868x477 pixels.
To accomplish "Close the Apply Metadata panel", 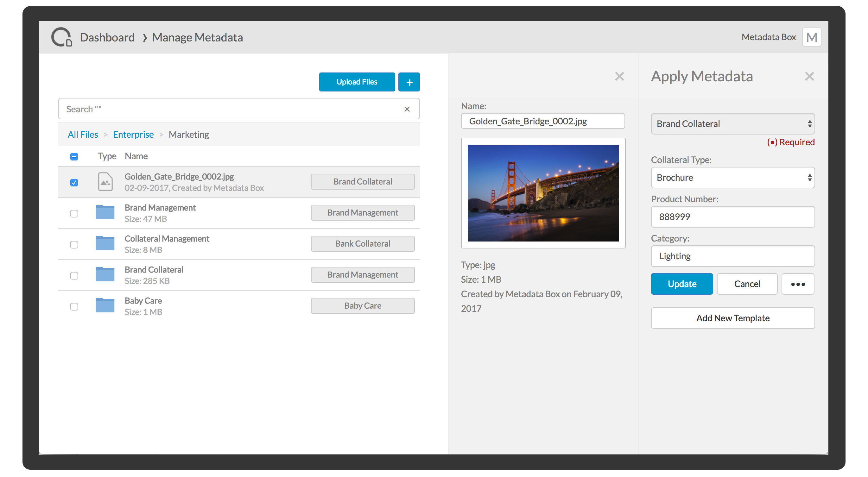I will pos(809,77).
